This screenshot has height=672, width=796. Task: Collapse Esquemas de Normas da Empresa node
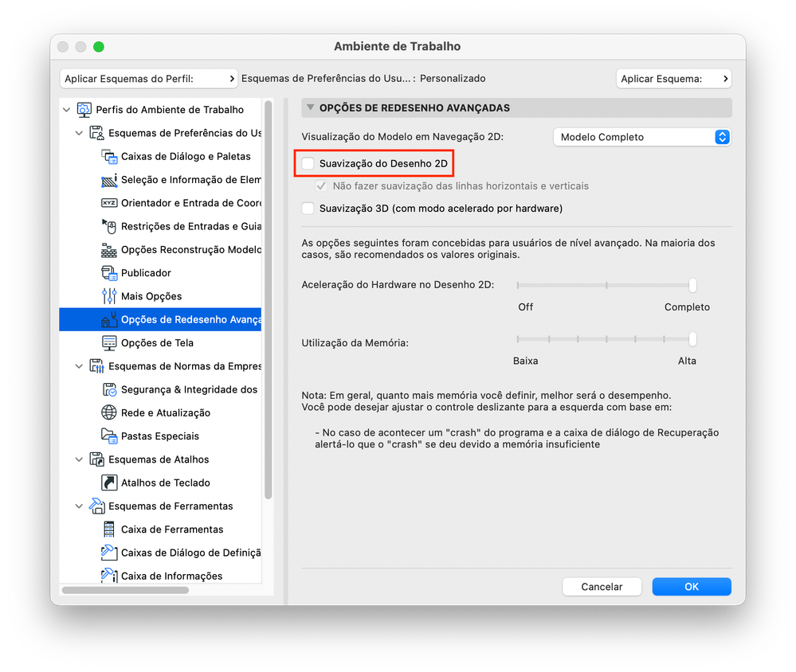(x=79, y=366)
